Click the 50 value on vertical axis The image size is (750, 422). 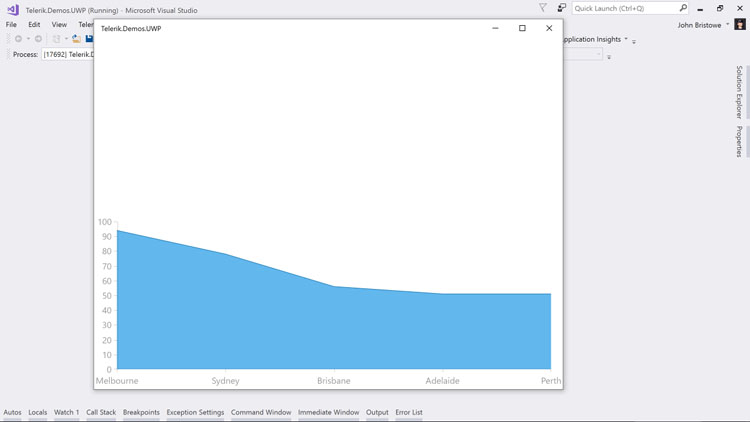[107, 296]
